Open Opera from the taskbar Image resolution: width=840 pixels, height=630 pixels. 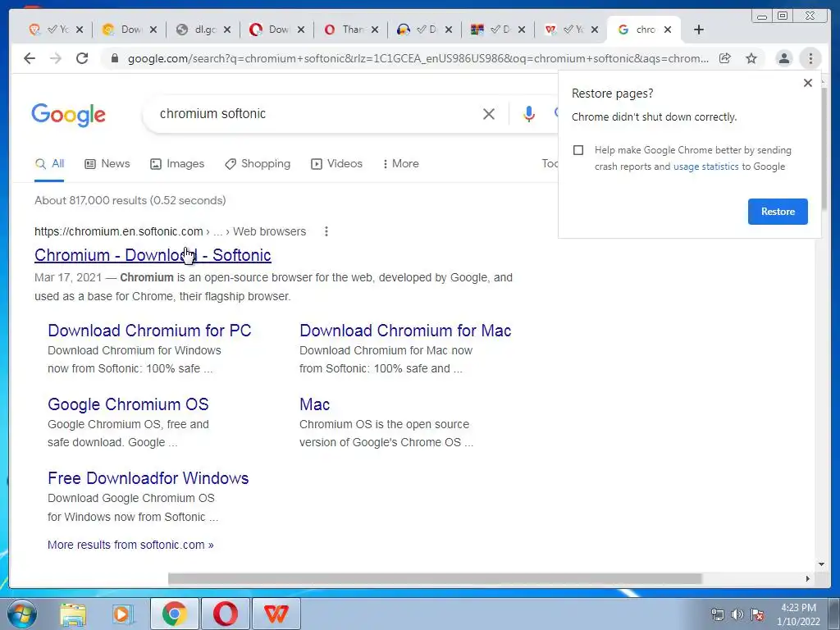pyautogui.click(x=225, y=614)
